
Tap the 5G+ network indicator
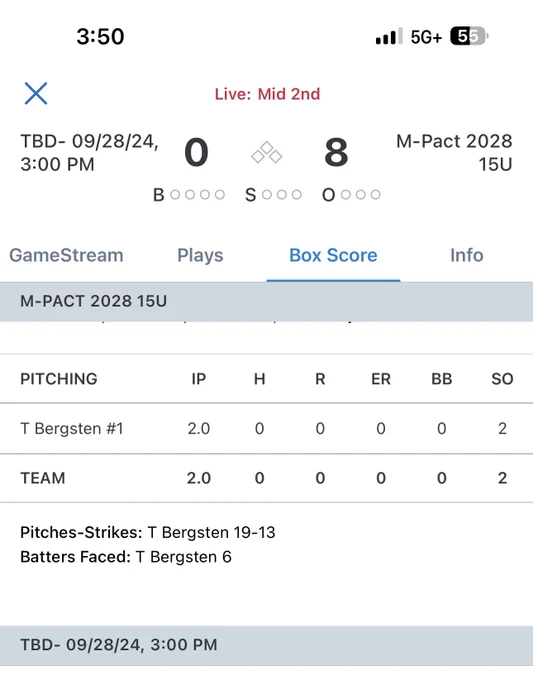click(x=426, y=37)
